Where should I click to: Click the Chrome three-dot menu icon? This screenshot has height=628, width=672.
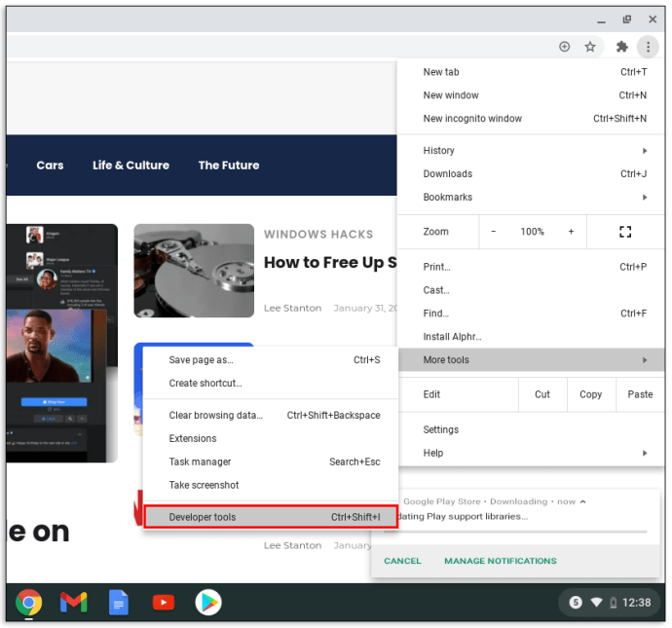click(x=648, y=47)
